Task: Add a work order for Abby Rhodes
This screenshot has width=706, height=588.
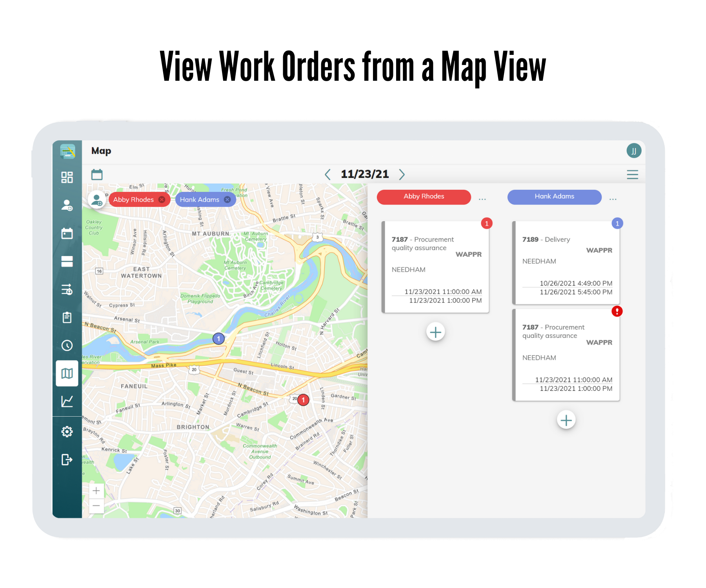Action: click(x=436, y=332)
